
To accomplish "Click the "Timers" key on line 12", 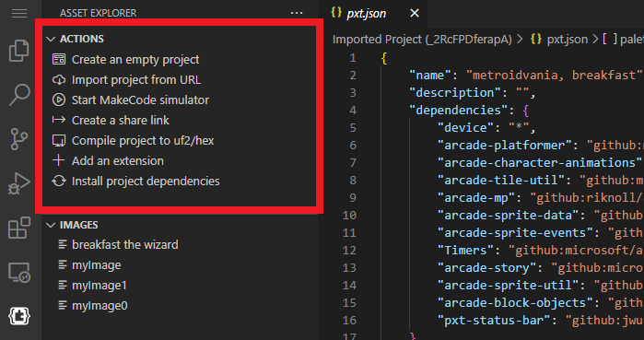I will point(466,250).
